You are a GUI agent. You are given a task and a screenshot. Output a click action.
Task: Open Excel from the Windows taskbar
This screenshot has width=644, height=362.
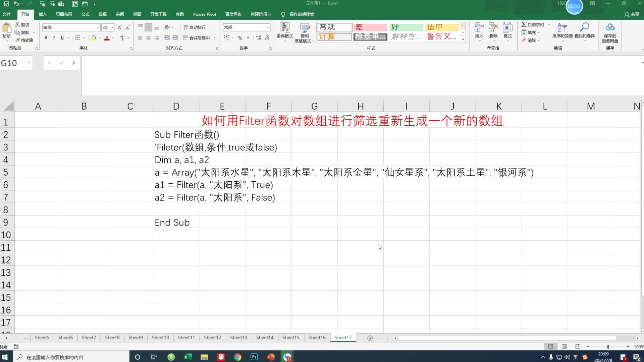pos(187,357)
